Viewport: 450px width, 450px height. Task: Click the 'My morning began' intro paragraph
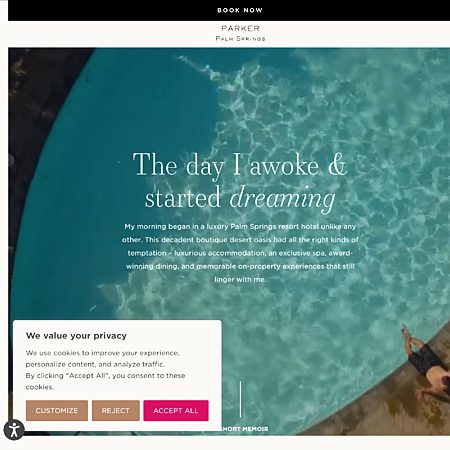pyautogui.click(x=240, y=253)
